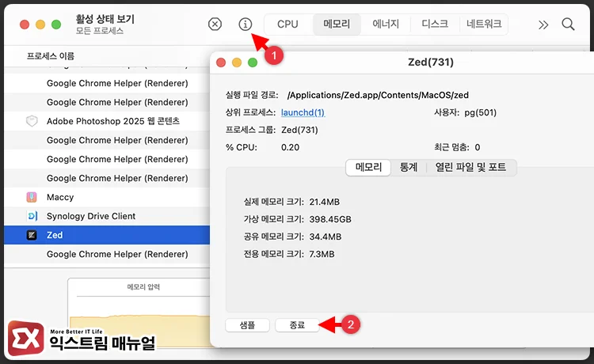Click the 공유 메모리 크기 34.4MB value
Viewport: 594px width, 364px height.
(325, 237)
